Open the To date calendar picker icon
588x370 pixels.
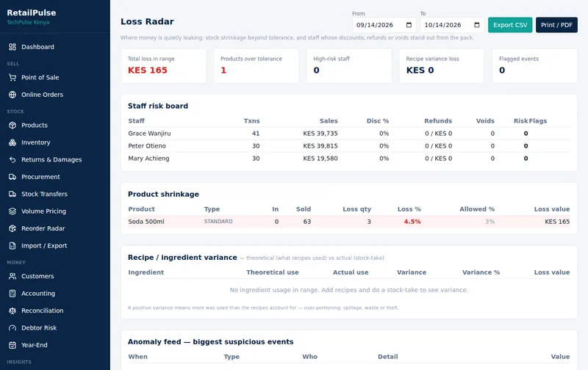(x=476, y=25)
